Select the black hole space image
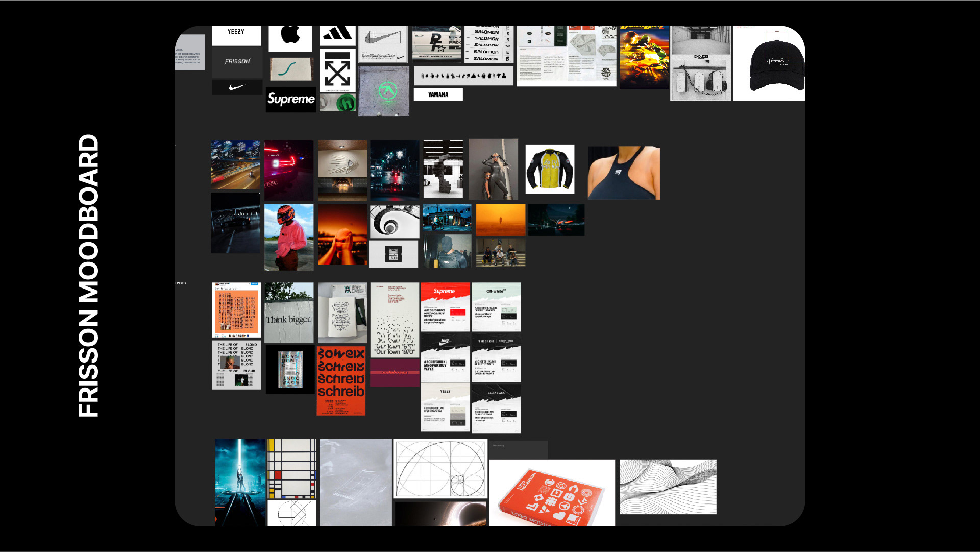The width and height of the screenshot is (980, 552). (x=440, y=514)
